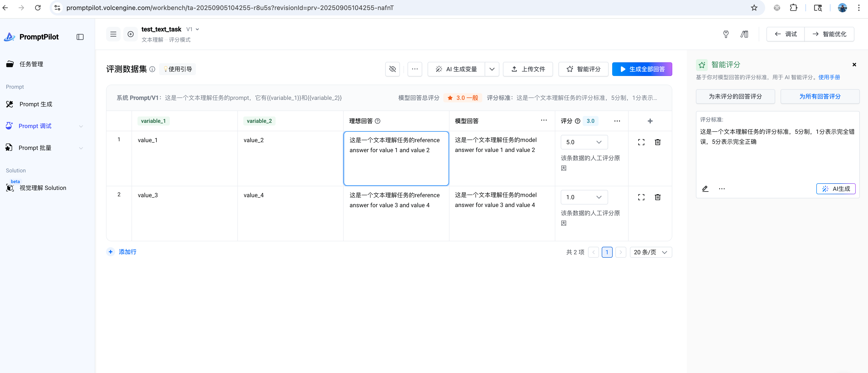Open the row 1 score 5.0 dropdown
The image size is (868, 373).
584,142
